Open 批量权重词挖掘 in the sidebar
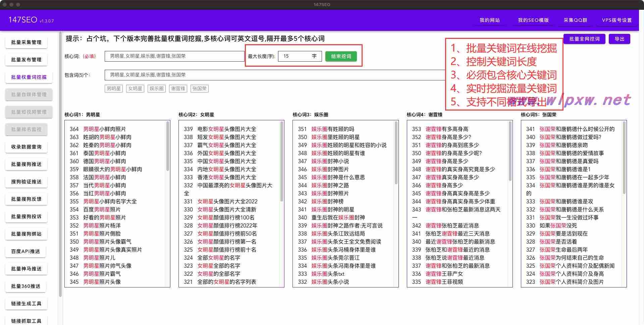 coord(29,77)
